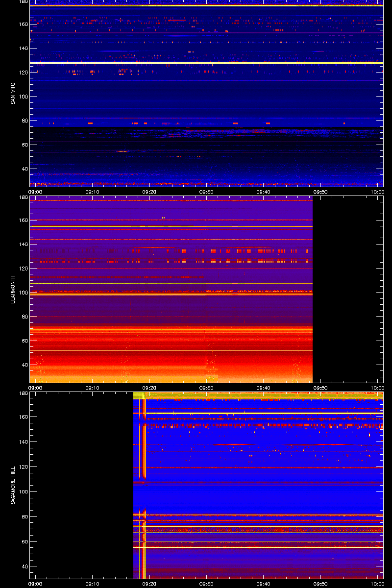Click 10:00 label below Learmonth panel
The image size is (392, 588).
click(377, 388)
